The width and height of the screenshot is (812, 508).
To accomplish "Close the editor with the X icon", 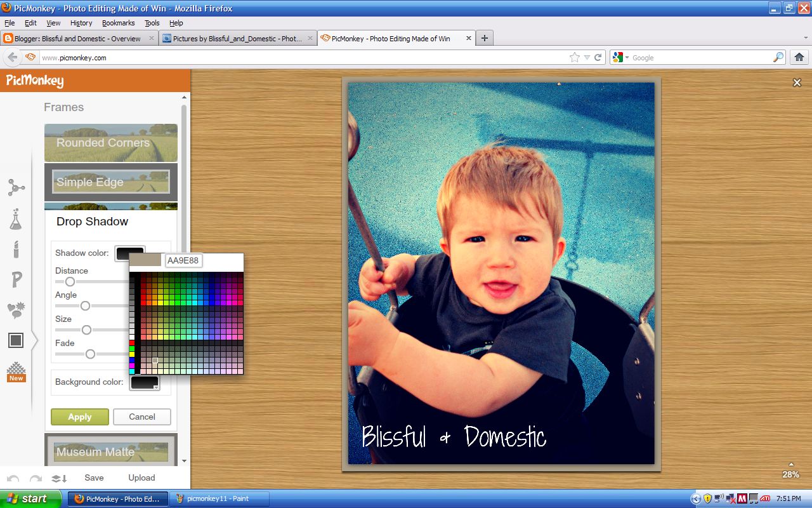I will tap(797, 83).
